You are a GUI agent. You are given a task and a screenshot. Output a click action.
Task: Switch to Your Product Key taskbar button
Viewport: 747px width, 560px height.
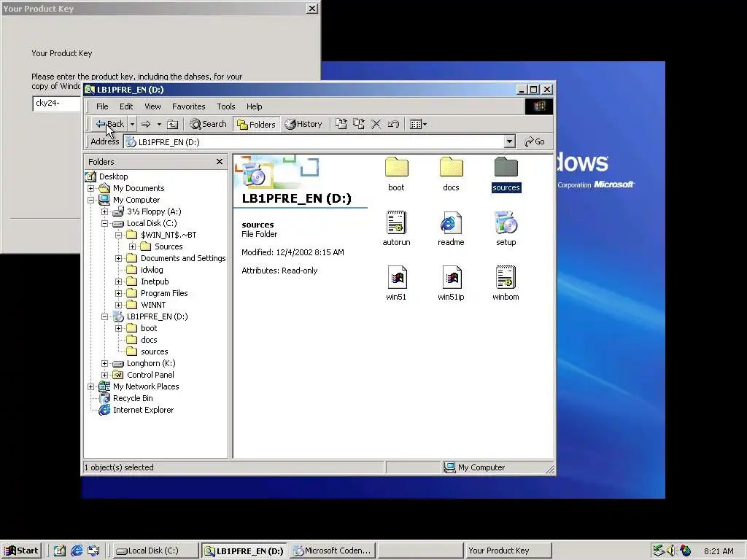508,551
